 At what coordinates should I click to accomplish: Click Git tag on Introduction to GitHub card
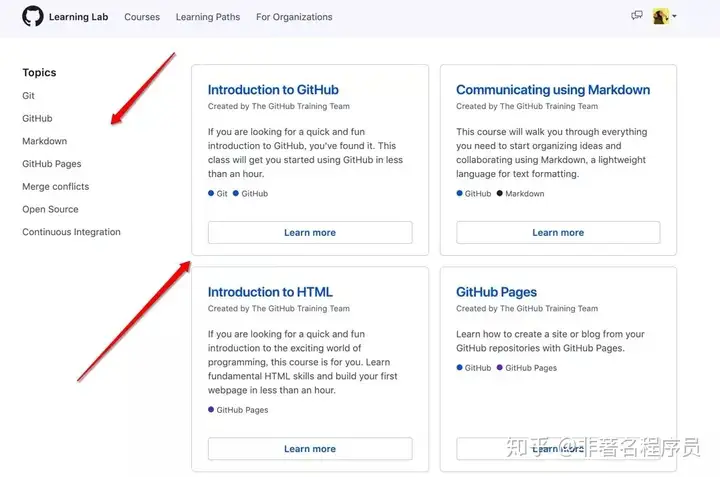pos(222,194)
